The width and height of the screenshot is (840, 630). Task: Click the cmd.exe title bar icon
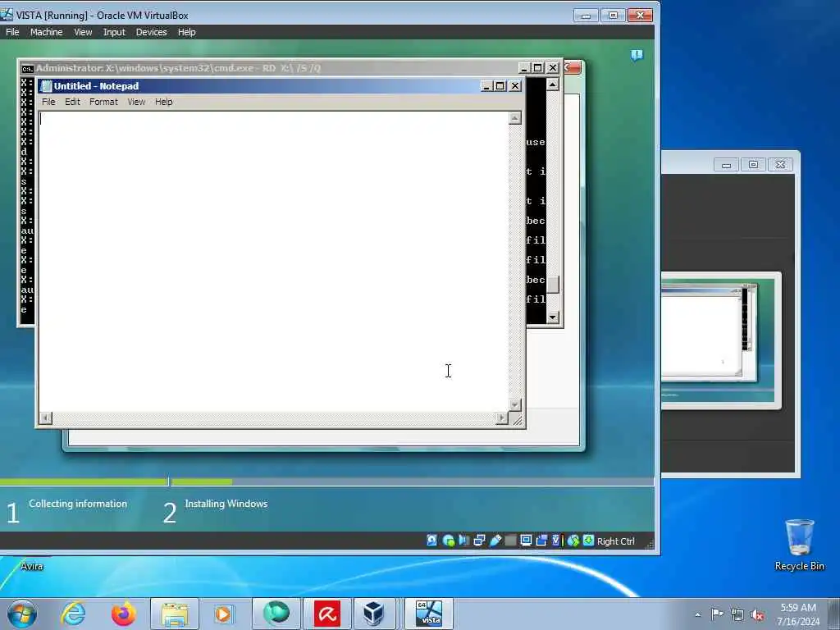pyautogui.click(x=27, y=69)
